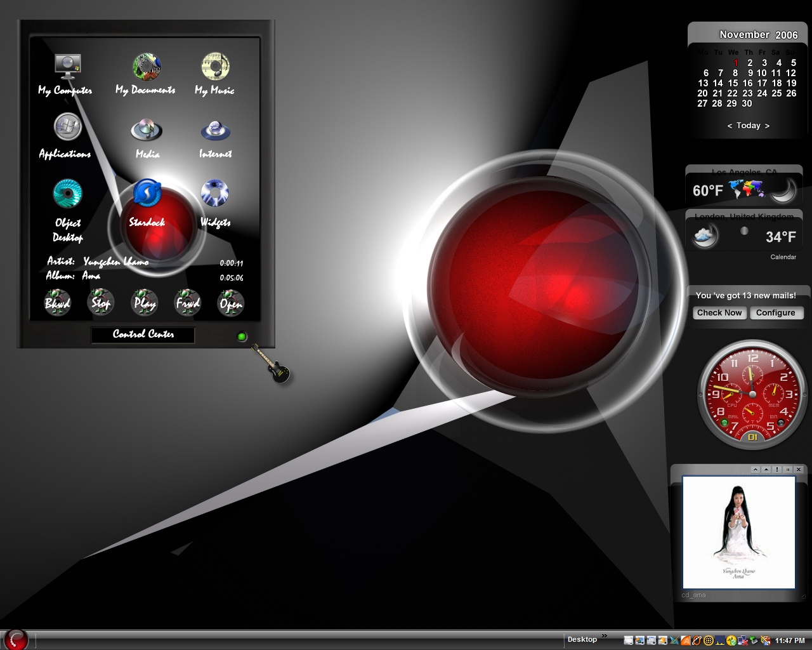Launch Applications icon in Control Center
The image size is (812, 650).
pyautogui.click(x=68, y=127)
